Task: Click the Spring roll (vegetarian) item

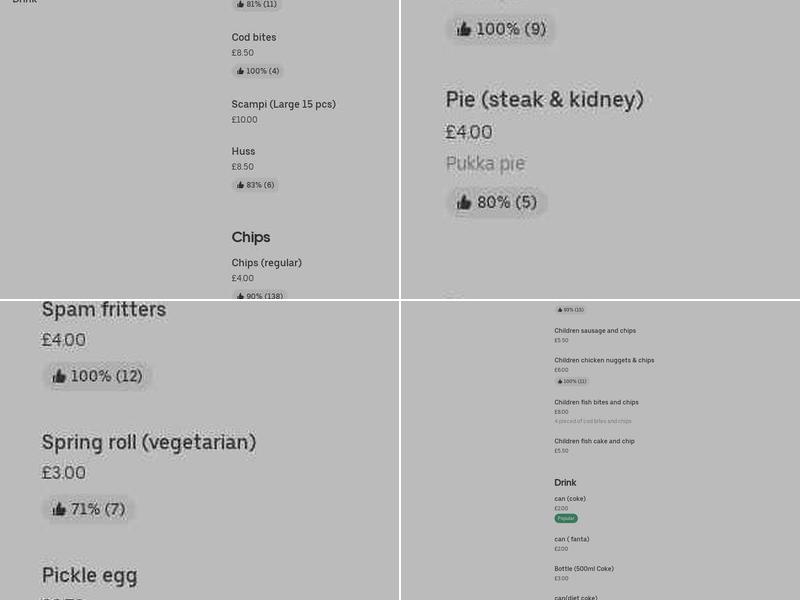Action: [x=148, y=442]
